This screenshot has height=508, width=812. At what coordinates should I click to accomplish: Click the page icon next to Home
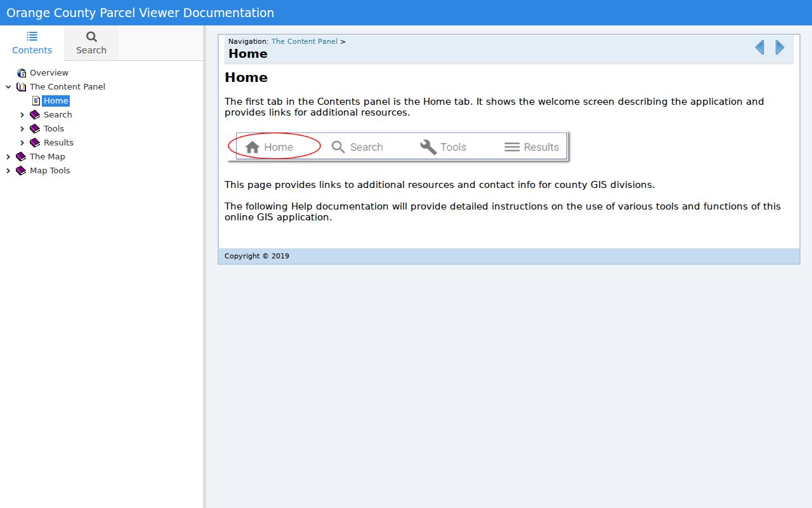coord(36,101)
